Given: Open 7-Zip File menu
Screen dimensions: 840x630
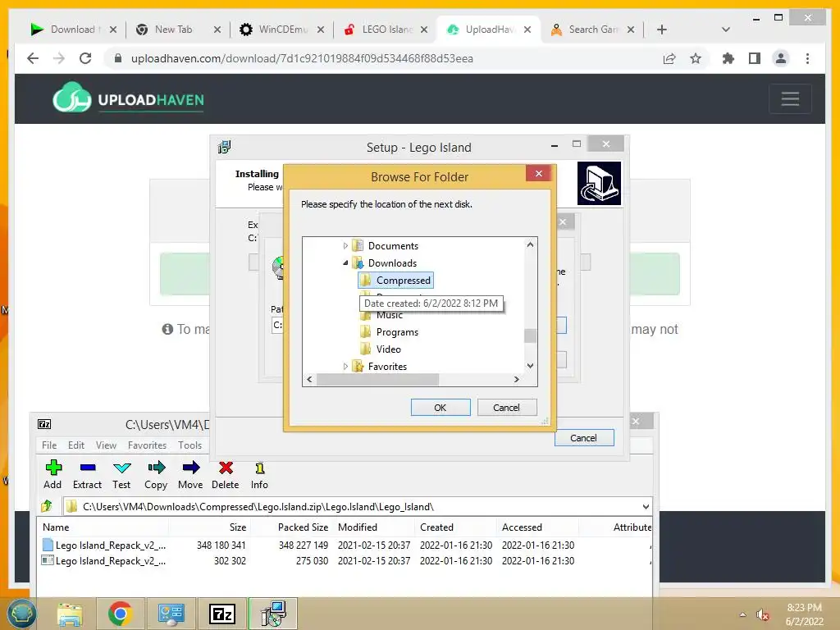Looking at the screenshot, I should pos(49,445).
